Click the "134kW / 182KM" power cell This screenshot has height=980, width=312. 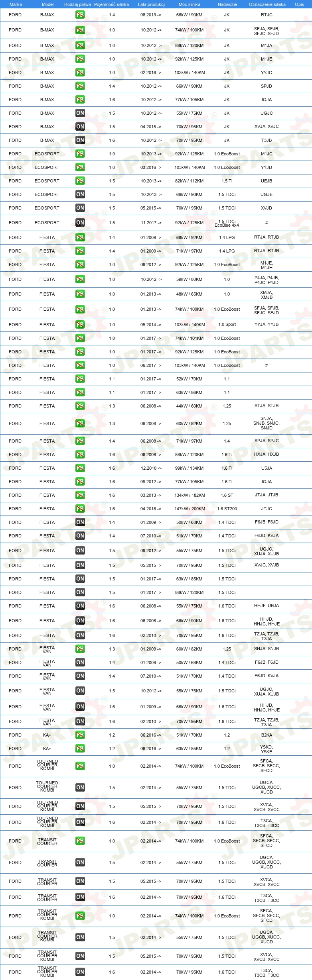click(x=190, y=495)
